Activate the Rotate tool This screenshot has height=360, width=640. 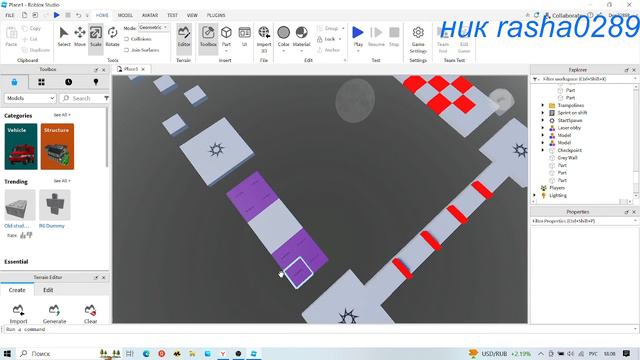112,36
